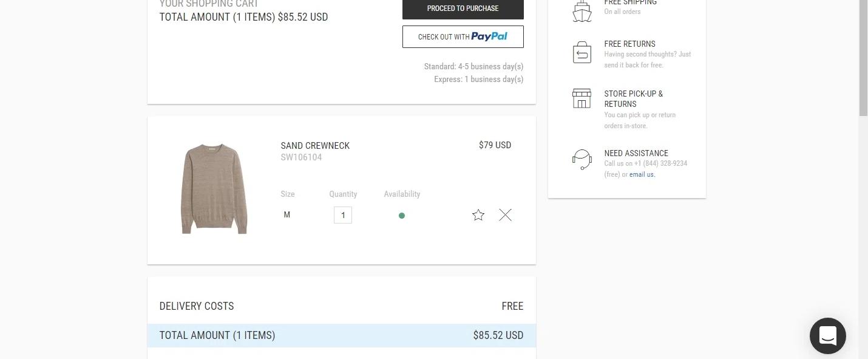868x359 pixels.
Task: Click the page vertical scrollbar thumb
Action: click(x=863, y=58)
